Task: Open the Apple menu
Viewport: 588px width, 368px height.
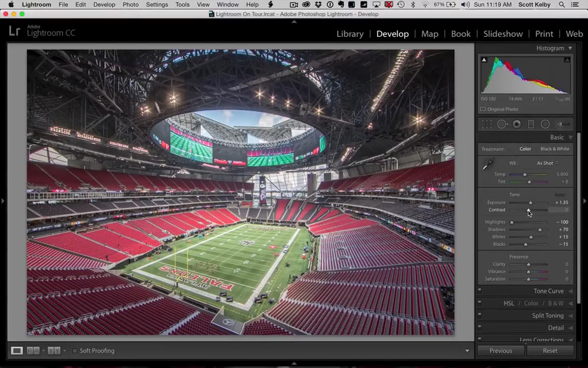Action: point(11,4)
